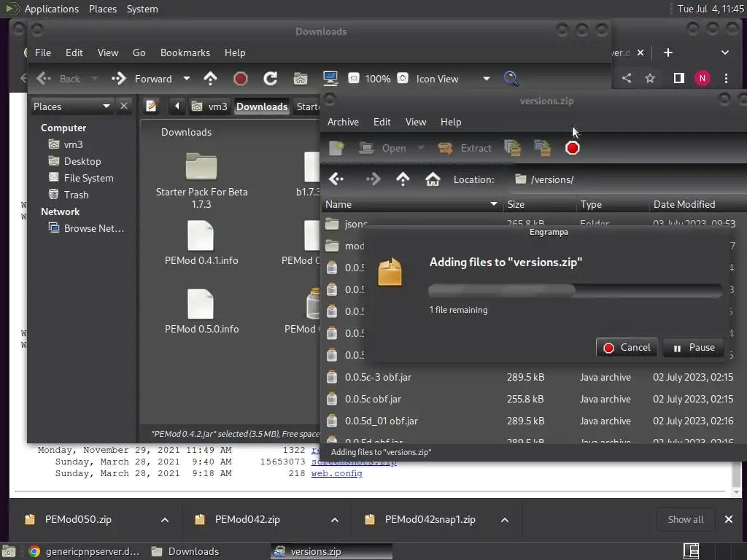The width and height of the screenshot is (747, 560).
Task: Open home folder from Downloads toolbar
Action: pyautogui.click(x=300, y=79)
